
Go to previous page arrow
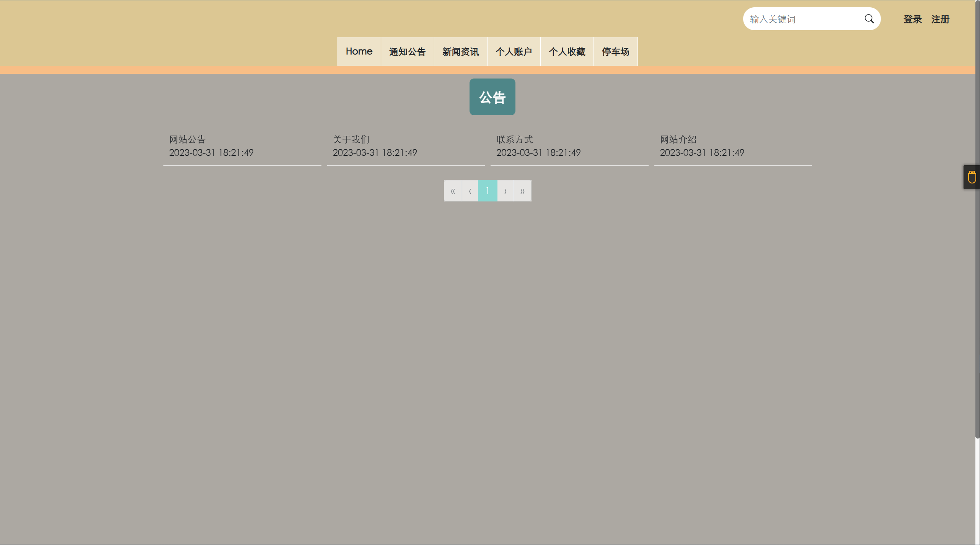pos(470,191)
